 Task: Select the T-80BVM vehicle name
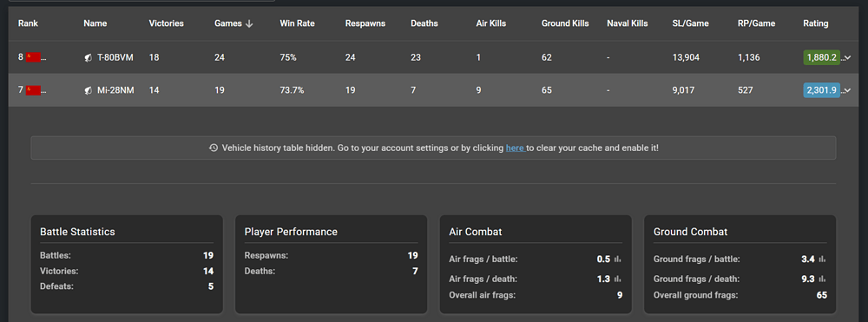point(115,57)
